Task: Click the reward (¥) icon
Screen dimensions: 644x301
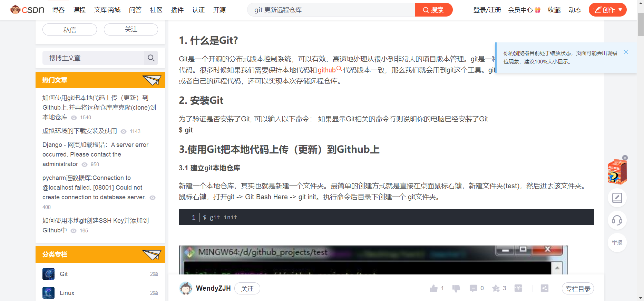Action: coord(518,288)
